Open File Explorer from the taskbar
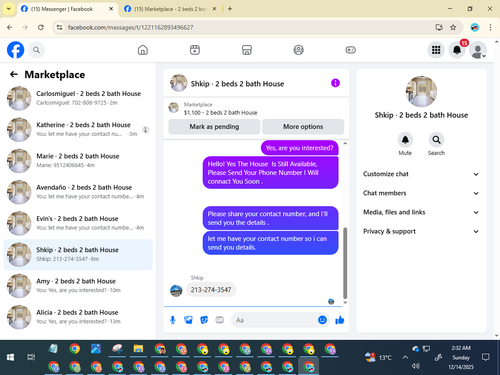The image size is (500, 375). point(138,349)
